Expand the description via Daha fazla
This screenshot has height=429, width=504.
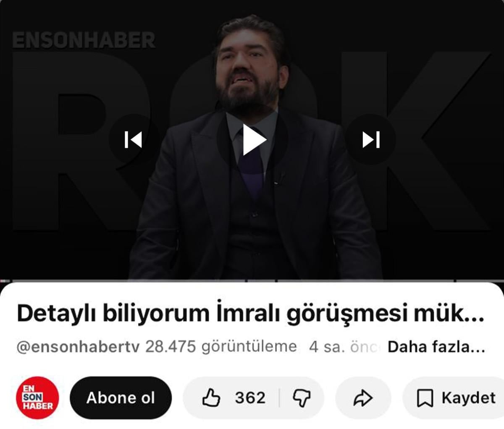436,347
